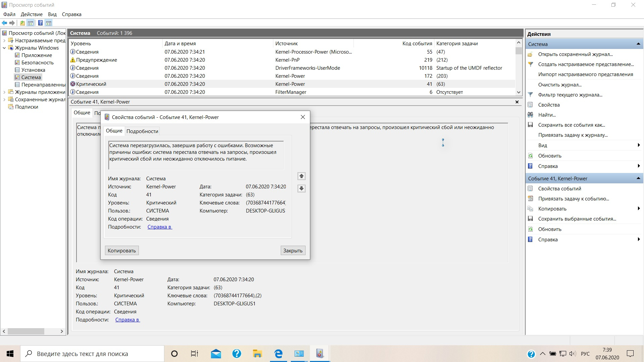Open Task View from the taskbar
644x362 pixels.
coord(195,354)
